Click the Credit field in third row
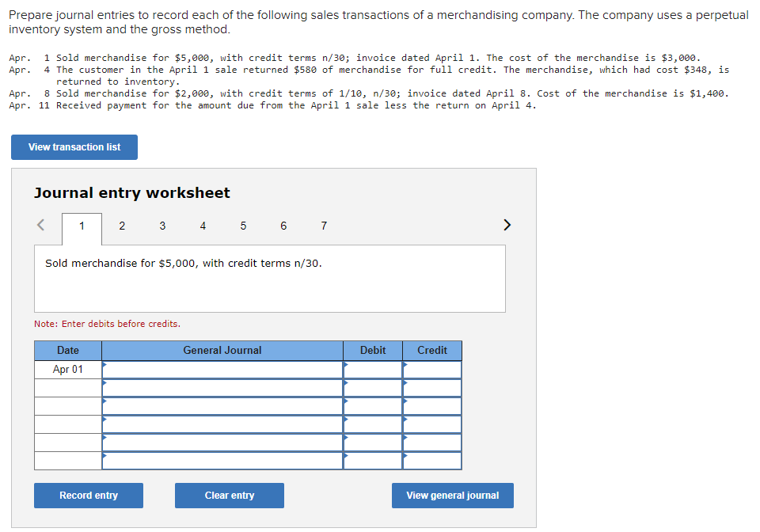 pos(432,406)
